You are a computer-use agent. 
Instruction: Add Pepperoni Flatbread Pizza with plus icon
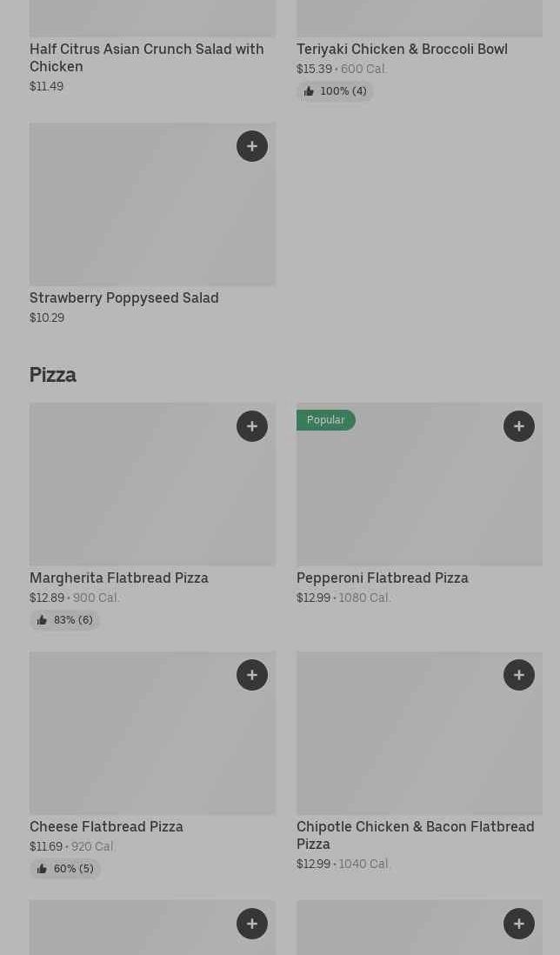[519, 426]
